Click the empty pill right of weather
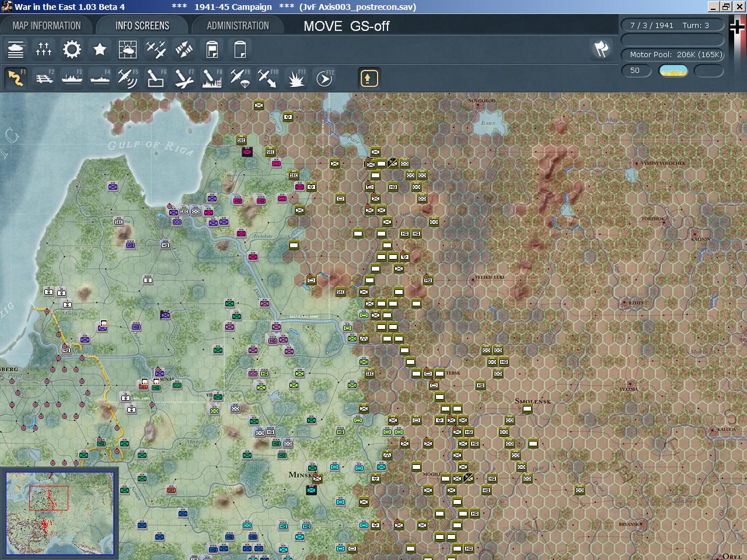 (x=709, y=71)
